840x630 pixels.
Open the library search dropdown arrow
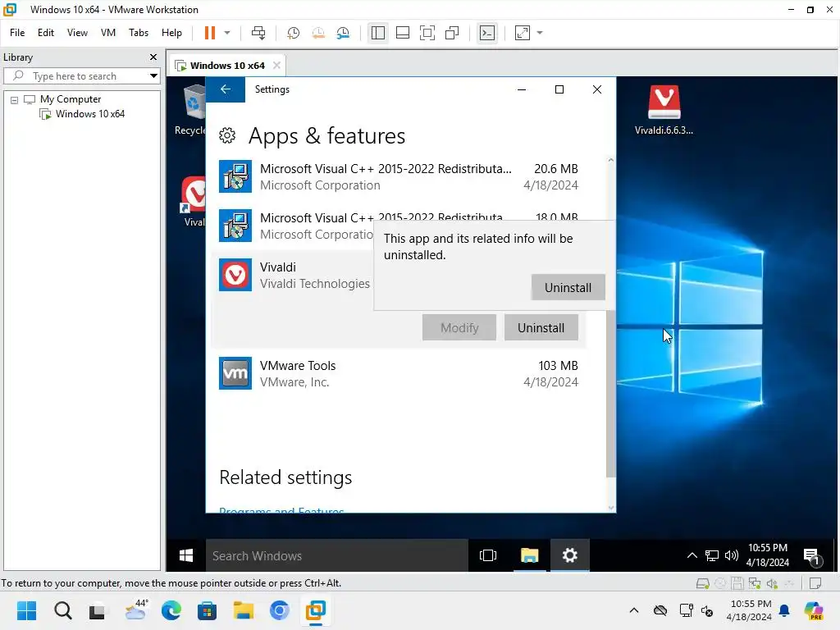tap(153, 76)
